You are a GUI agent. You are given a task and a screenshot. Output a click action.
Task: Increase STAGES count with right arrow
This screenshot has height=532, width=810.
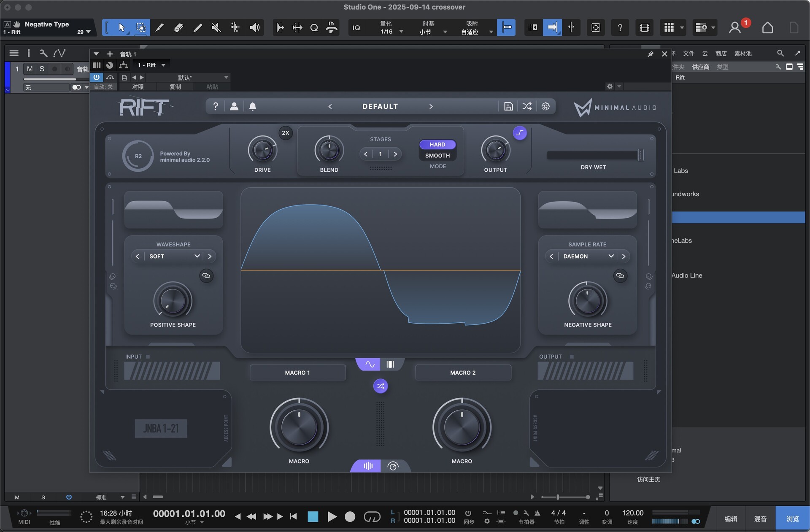click(395, 154)
